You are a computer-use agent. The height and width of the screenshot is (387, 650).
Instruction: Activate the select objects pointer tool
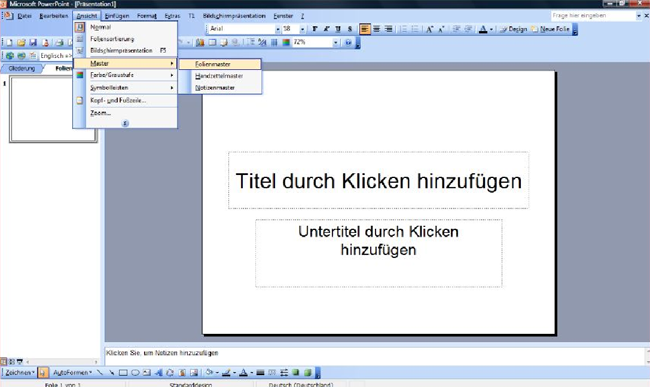43,372
